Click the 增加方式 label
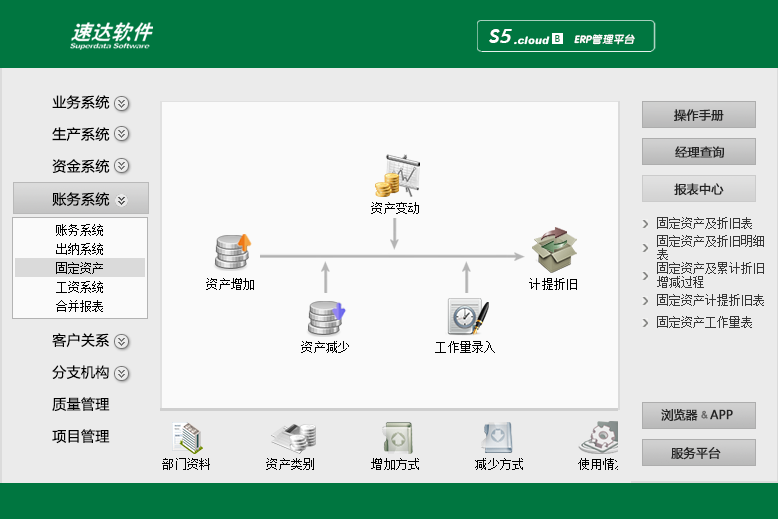 [x=395, y=464]
